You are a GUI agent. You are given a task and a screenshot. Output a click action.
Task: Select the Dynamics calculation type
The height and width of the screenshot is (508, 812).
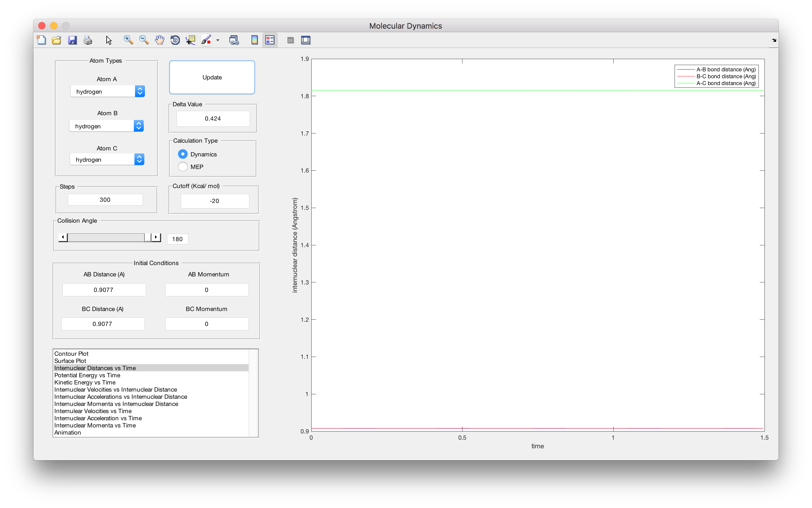tap(183, 154)
